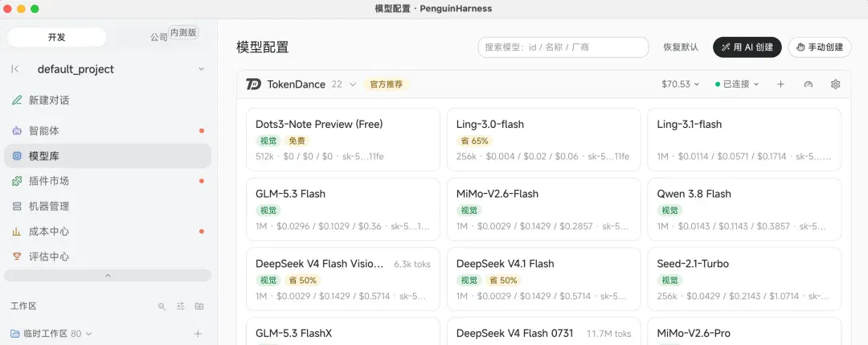
Task: Click the magic wand icon in 用 AI 创建
Action: 726,47
